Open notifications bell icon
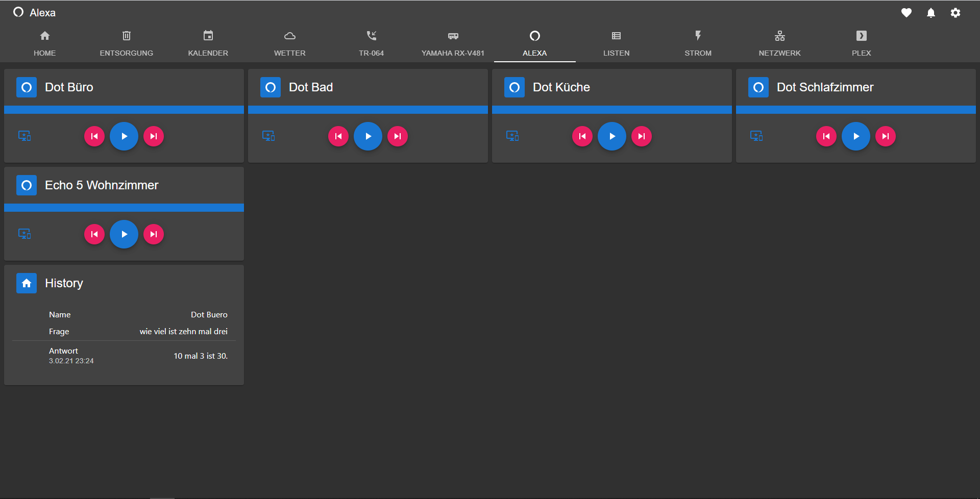The width and height of the screenshot is (980, 499). 931,13
